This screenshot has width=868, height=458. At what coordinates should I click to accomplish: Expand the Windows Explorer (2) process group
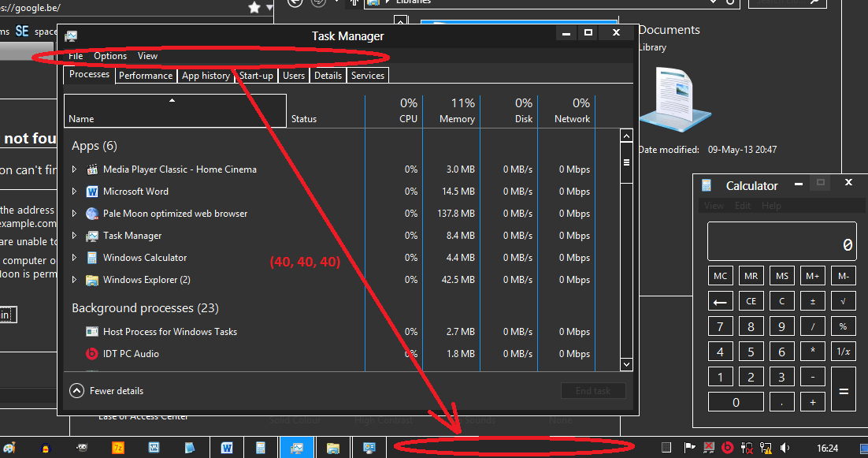[x=75, y=280]
